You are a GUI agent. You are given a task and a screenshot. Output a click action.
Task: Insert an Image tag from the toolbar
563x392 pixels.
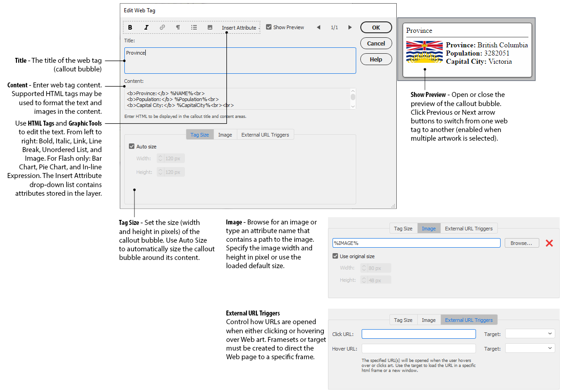(210, 27)
